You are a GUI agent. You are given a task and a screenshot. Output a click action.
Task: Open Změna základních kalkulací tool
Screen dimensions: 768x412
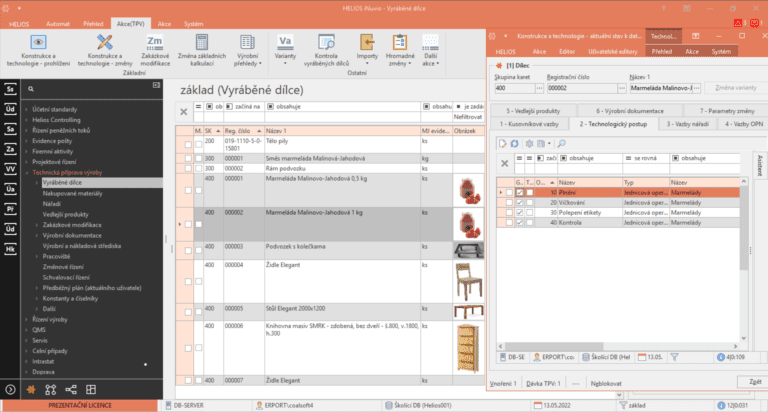pos(202,50)
